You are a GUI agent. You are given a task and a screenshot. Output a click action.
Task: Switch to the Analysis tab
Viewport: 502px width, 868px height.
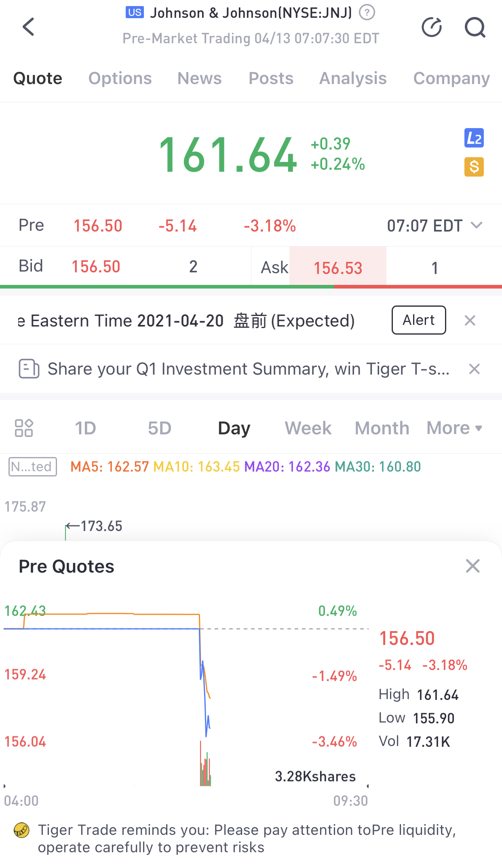pyautogui.click(x=353, y=78)
